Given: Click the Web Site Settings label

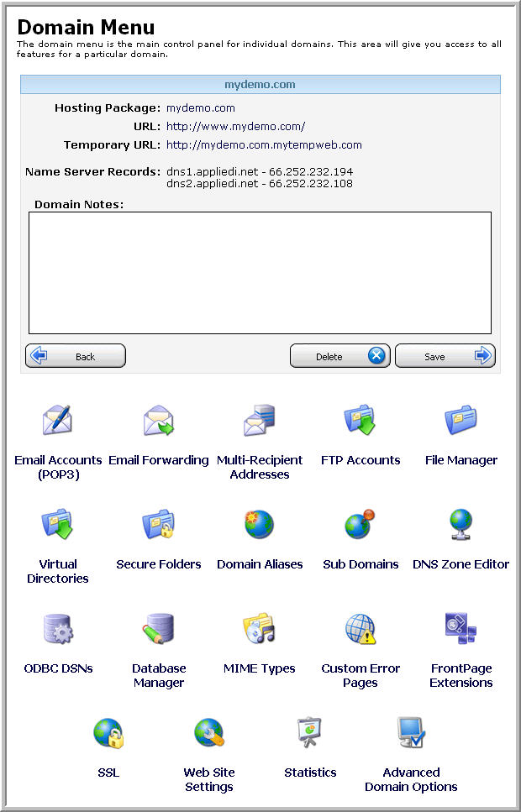Looking at the screenshot, I should (209, 779).
